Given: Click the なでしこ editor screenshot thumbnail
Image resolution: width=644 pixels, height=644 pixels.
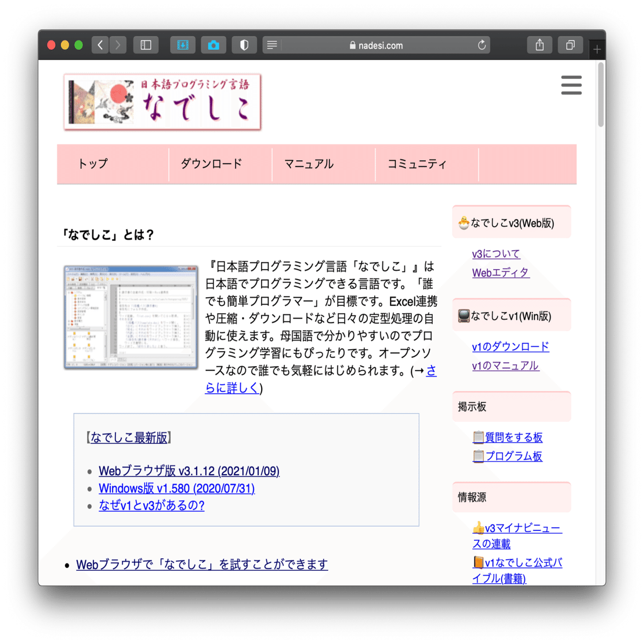Looking at the screenshot, I should [x=131, y=317].
